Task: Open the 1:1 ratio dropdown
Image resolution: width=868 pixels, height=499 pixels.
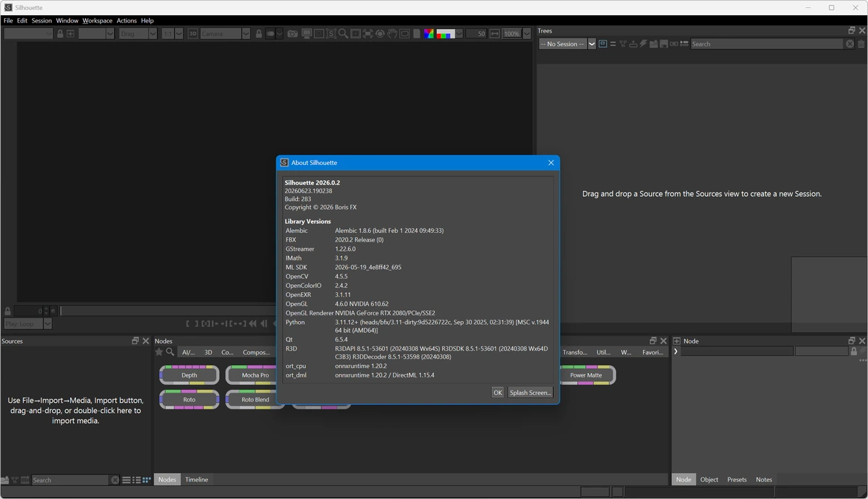Action: pos(179,33)
